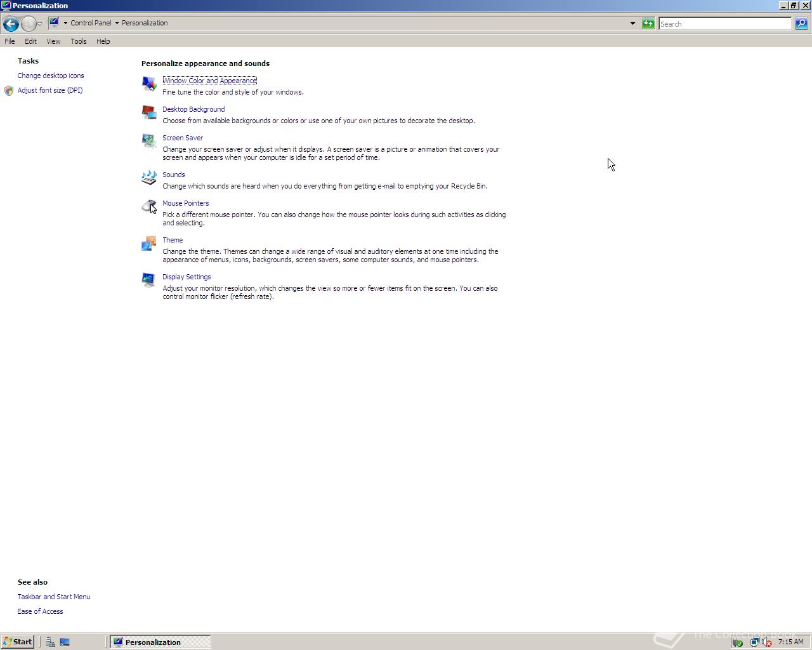The image size is (812, 650).
Task: Go back with the Back arrow button
Action: [11, 24]
